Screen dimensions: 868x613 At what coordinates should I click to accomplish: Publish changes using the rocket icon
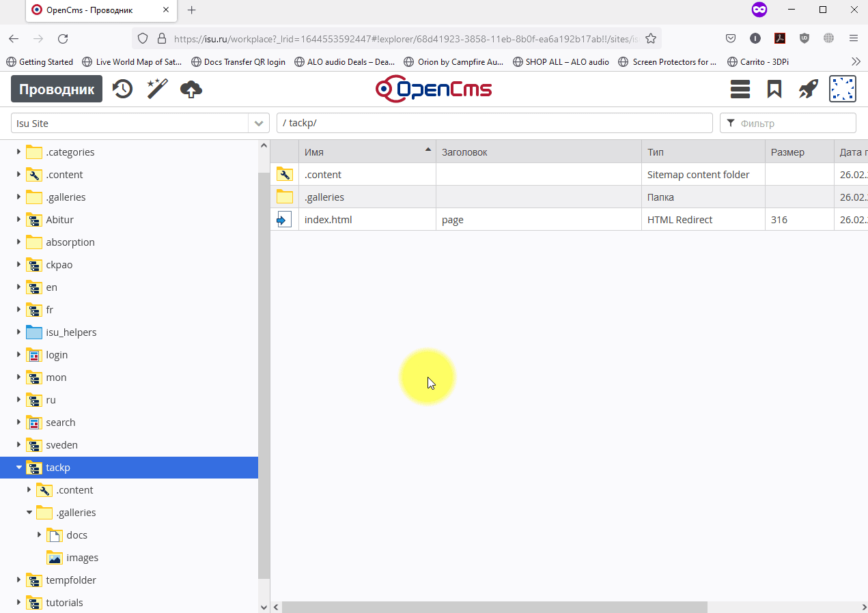(x=808, y=89)
